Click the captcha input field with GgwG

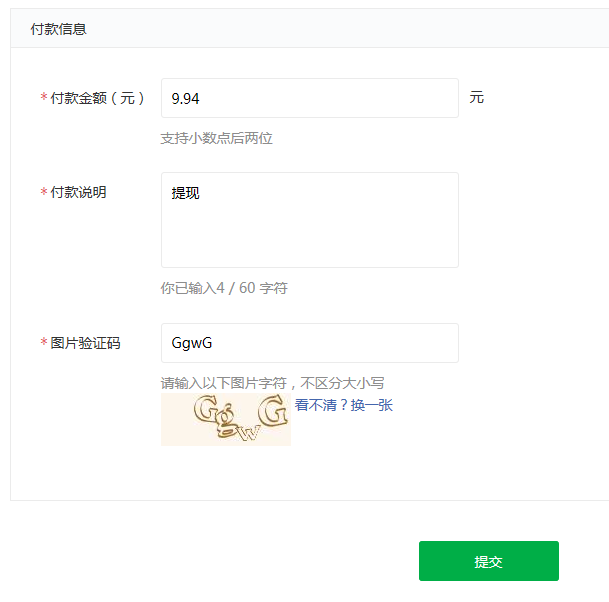(x=309, y=343)
